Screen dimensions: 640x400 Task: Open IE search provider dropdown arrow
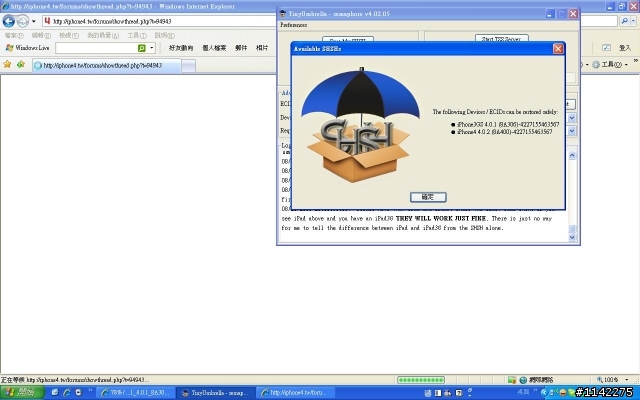[x=634, y=21]
